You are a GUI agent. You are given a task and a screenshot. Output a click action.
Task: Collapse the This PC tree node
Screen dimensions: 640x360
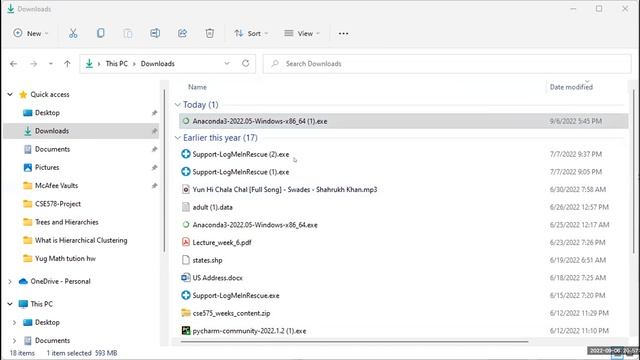(x=10, y=304)
